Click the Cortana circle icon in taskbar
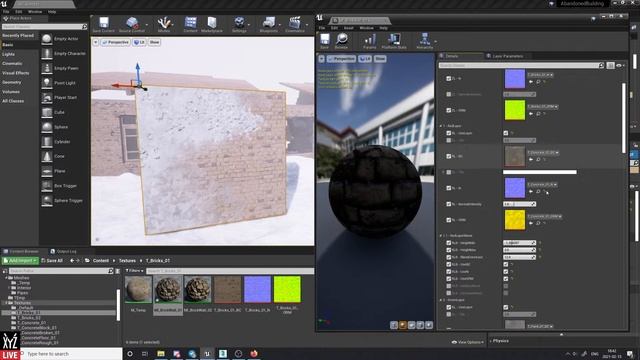 click(x=130, y=353)
